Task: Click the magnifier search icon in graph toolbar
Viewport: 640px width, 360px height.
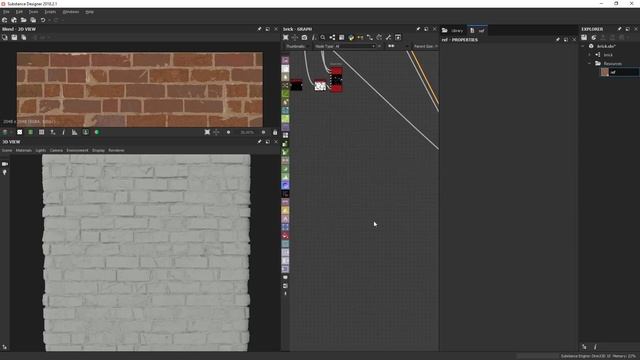Action: click(x=323, y=37)
